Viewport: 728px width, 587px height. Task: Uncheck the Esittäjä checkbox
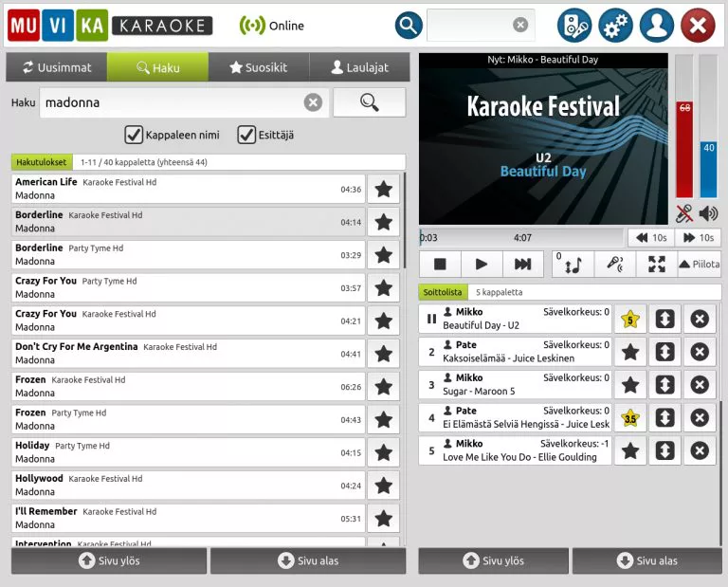(246, 135)
